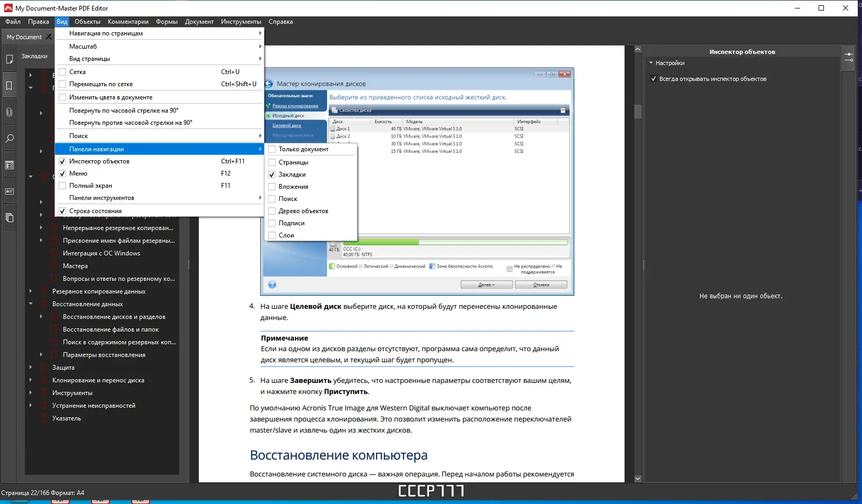Viewport: 862px width, 504px height.
Task: Open the Bookmarks panel sidebar icon
Action: pos(10,85)
